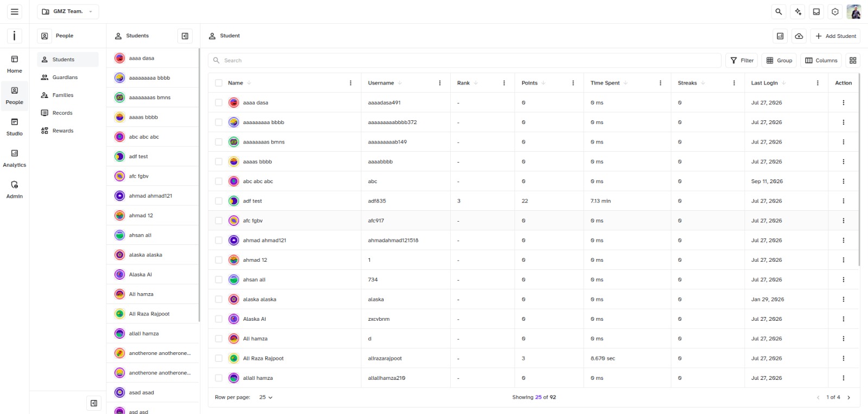
Task: Open the Columns button
Action: tap(821, 60)
